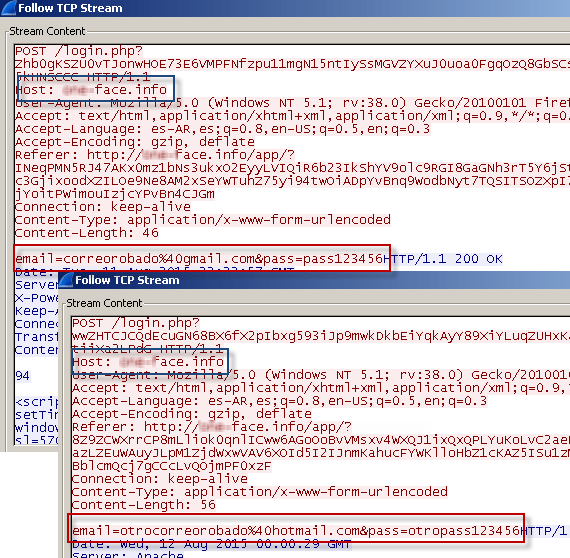Activate the lower Follow TCP Stream title bar
This screenshot has height=558, width=570.
314,280
